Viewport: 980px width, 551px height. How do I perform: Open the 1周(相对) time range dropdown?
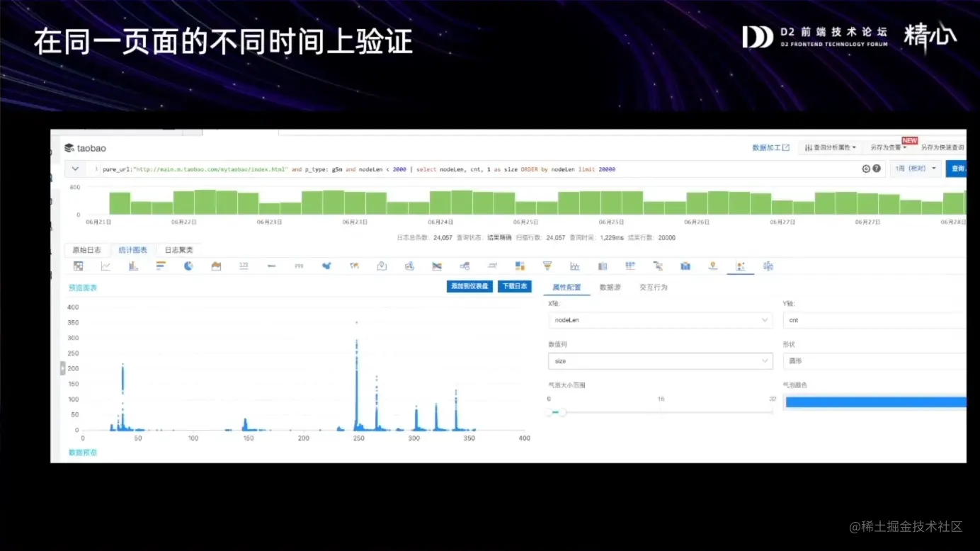[x=915, y=169]
